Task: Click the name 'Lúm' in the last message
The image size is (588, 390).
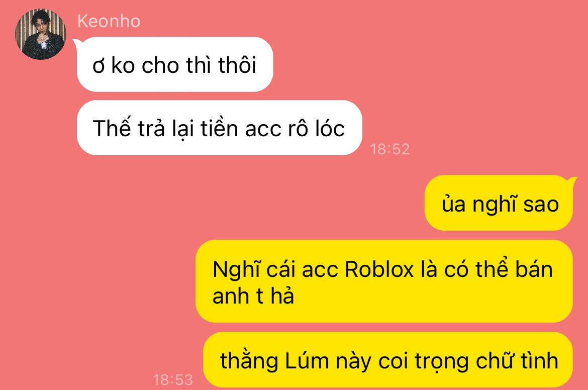Action: coord(307,361)
